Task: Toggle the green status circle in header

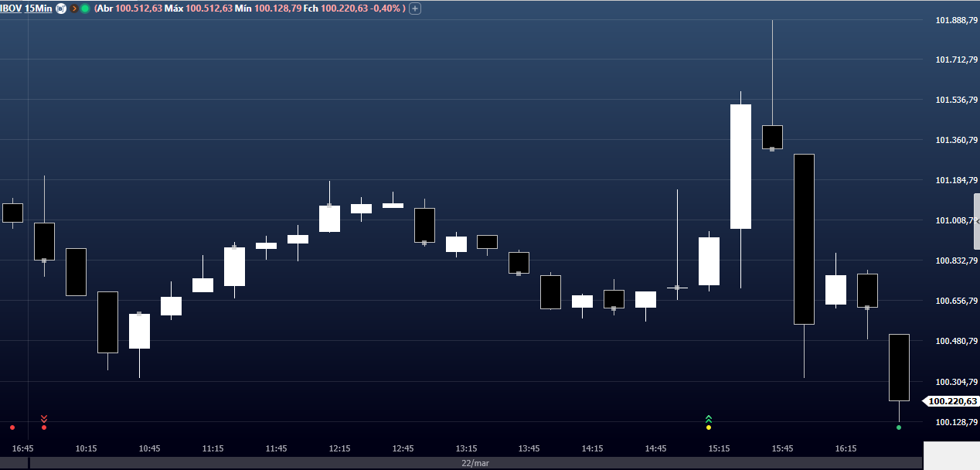Action: click(x=85, y=9)
